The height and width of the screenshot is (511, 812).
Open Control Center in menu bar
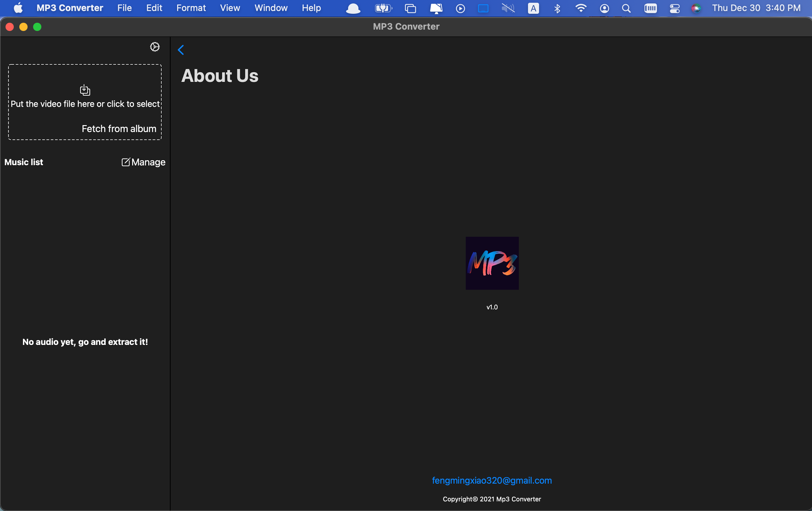pos(674,8)
